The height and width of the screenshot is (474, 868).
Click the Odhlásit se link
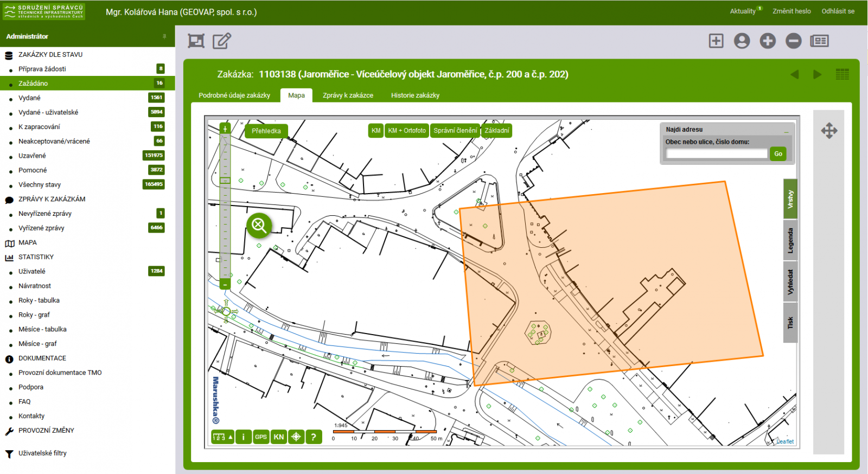[838, 11]
